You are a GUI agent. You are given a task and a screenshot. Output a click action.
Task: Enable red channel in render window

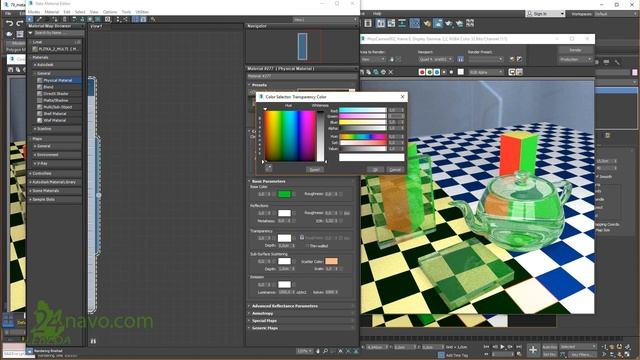click(422, 72)
